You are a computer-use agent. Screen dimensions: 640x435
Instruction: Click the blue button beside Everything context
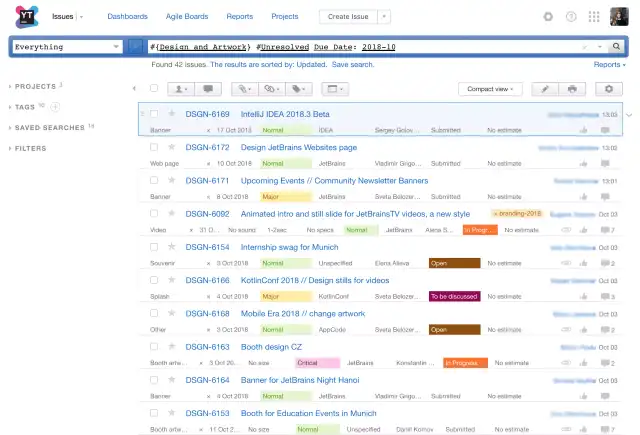pyautogui.click(x=135, y=47)
